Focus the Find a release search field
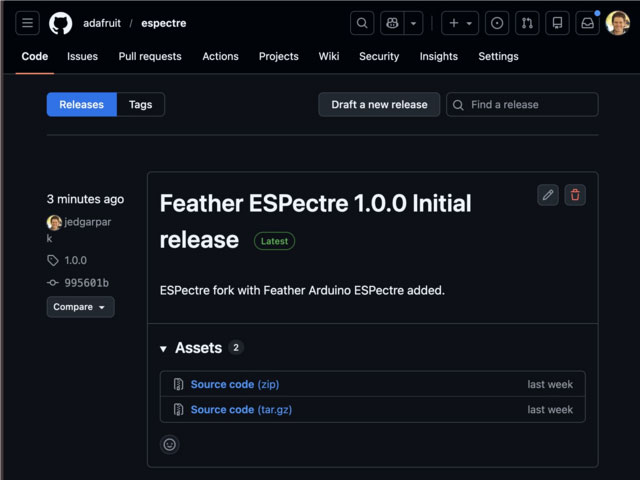Viewport: 640px width, 480px height. [522, 104]
